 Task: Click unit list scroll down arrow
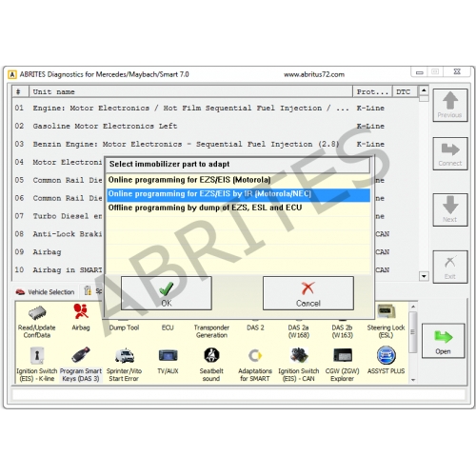(x=424, y=276)
